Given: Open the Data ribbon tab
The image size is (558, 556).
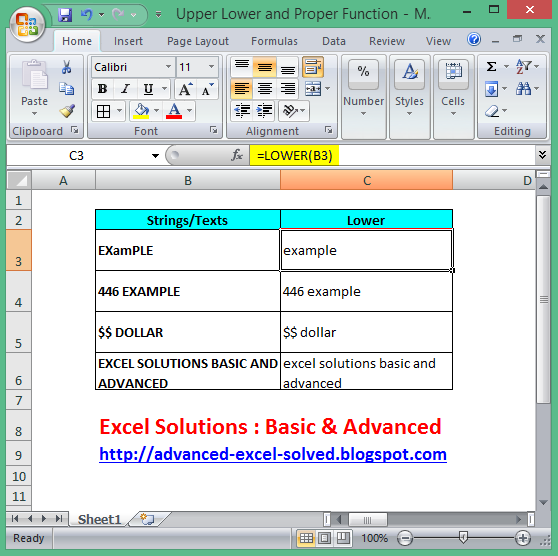Looking at the screenshot, I should click(334, 41).
